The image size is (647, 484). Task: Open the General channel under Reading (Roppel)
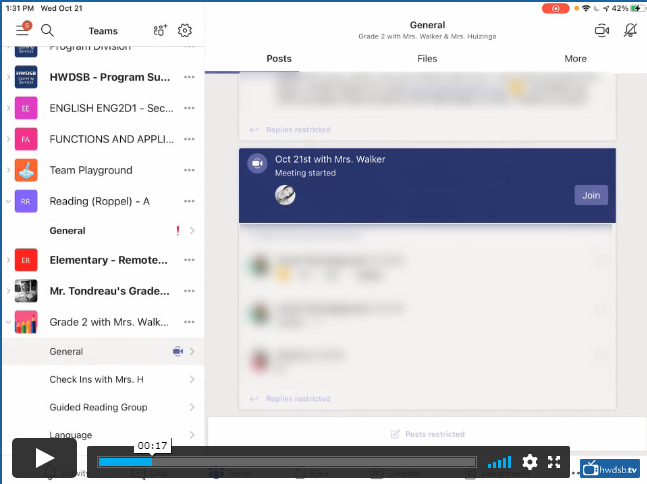(104, 231)
